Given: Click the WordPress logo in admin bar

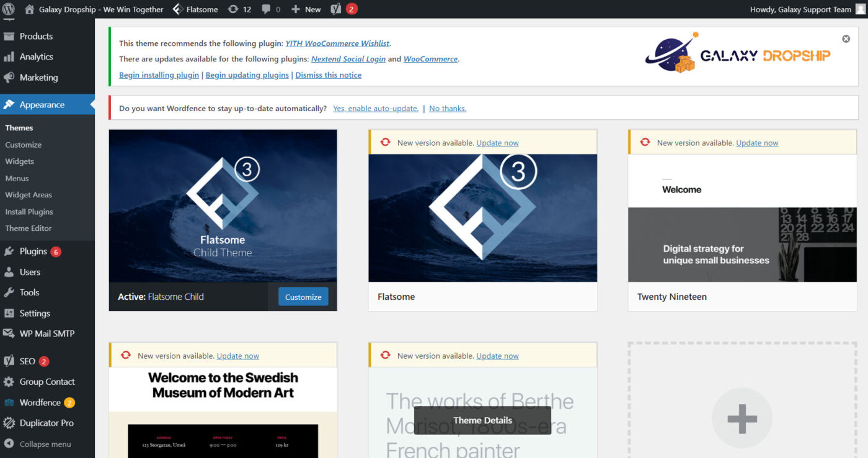Looking at the screenshot, I should tap(9, 9).
